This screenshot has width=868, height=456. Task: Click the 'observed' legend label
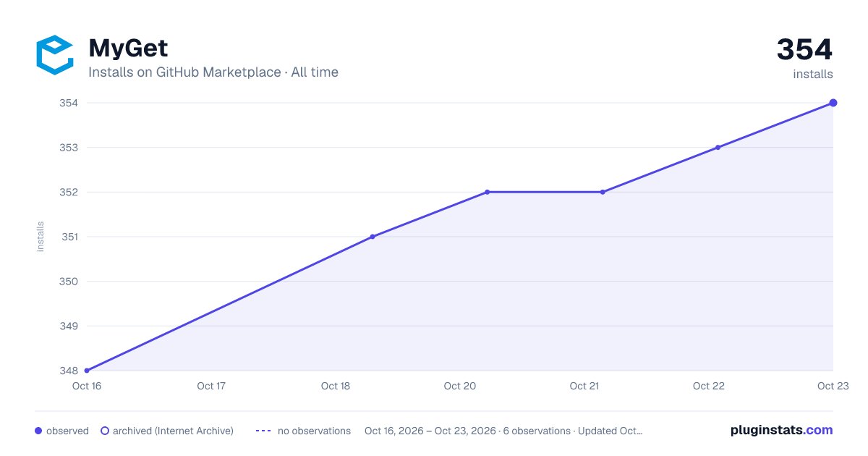click(x=67, y=431)
